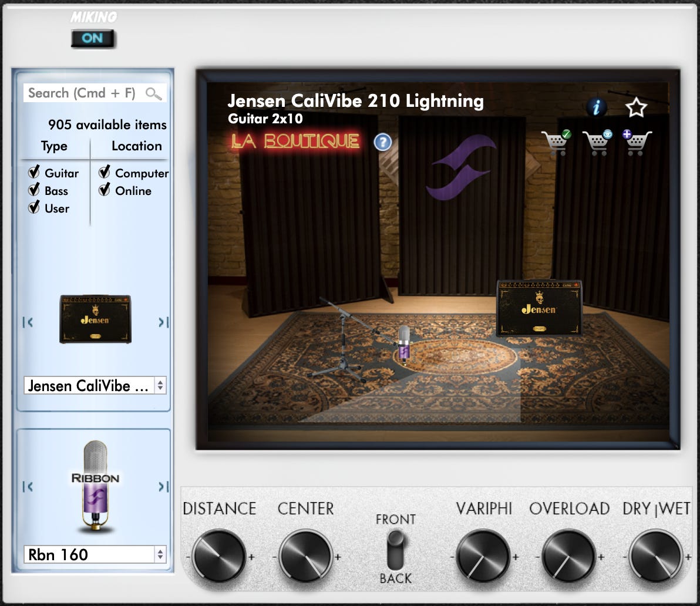700x606 pixels.
Task: Uncheck the Bass type filter
Action: (x=34, y=190)
